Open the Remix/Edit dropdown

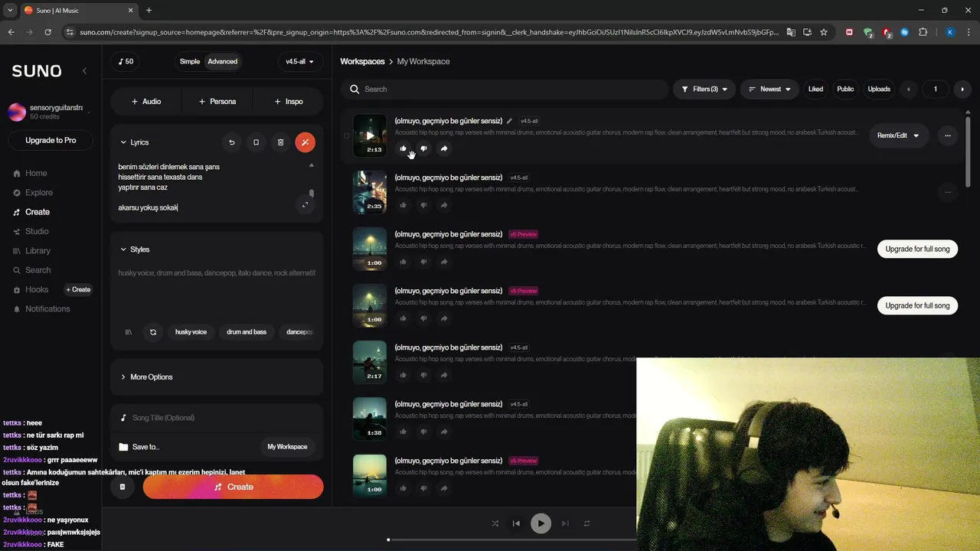coord(899,135)
